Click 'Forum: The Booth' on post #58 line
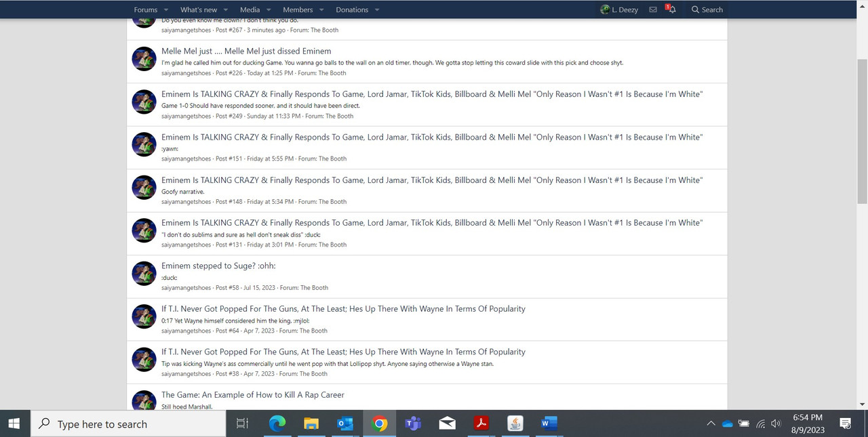868x437 pixels. 304,288
